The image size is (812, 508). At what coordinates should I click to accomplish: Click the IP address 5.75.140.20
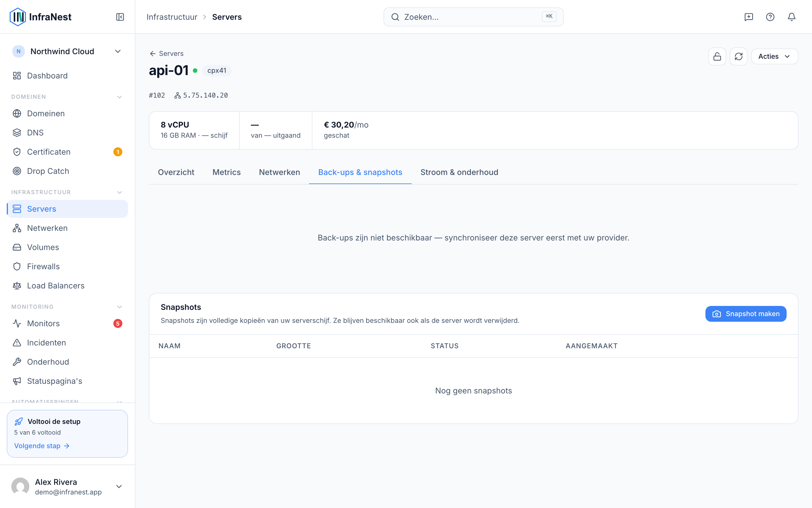point(205,96)
